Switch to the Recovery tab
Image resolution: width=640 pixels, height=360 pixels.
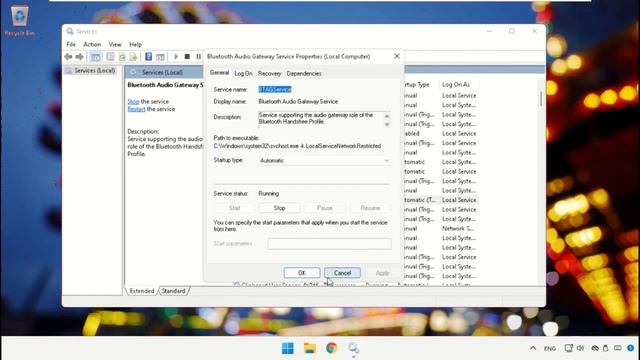(269, 73)
